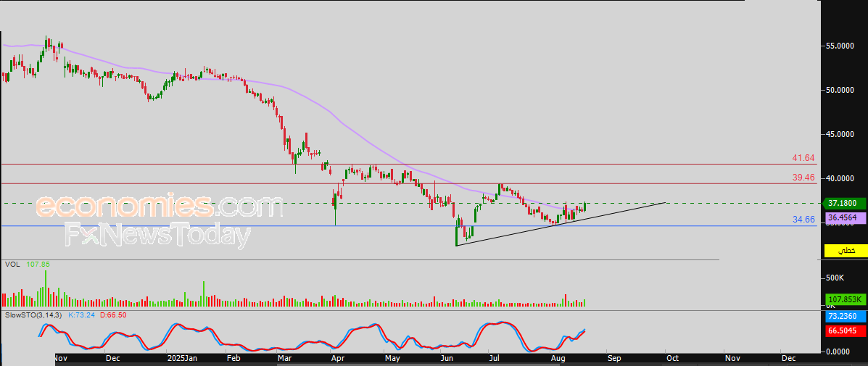Click the K:73.24 stochastic value
Screen dimensions: 868x366
click(x=82, y=315)
